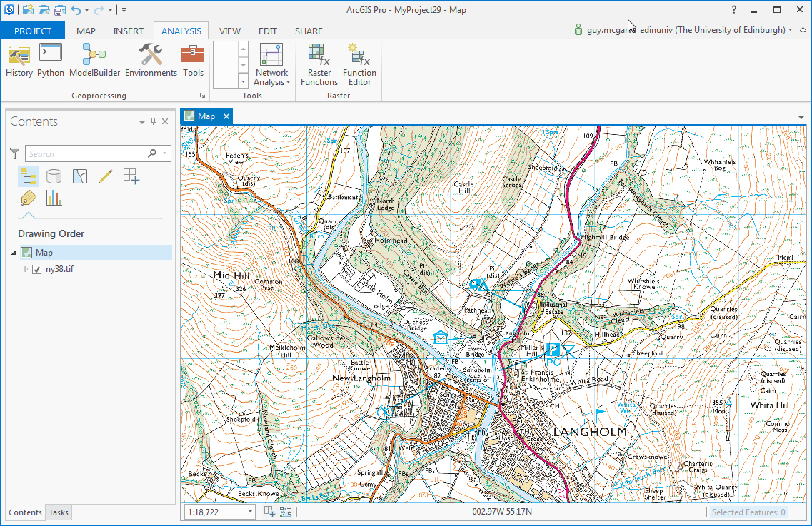
Task: List layers by Drawing Order
Action: 28,176
